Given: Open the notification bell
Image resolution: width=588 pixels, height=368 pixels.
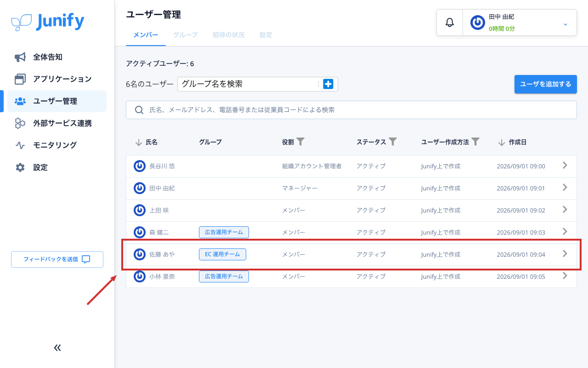Looking at the screenshot, I should 450,23.
